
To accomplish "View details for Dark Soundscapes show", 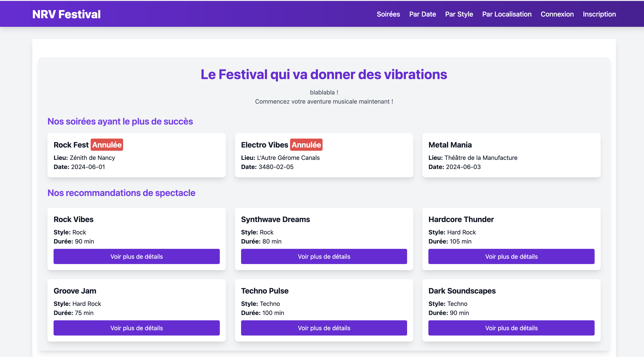I will (511, 328).
